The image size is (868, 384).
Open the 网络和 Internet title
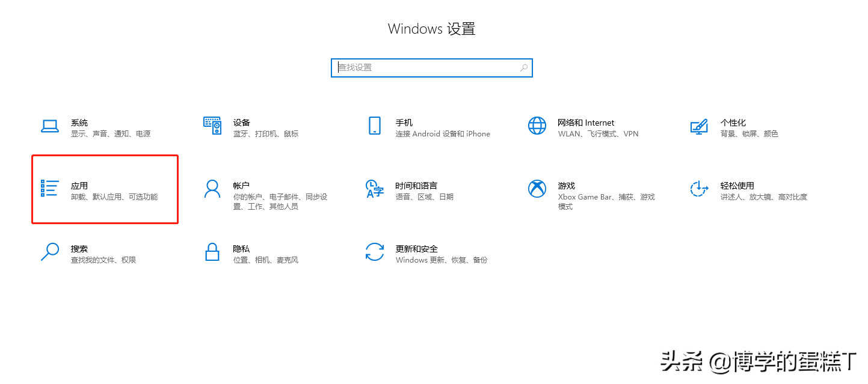(x=586, y=123)
